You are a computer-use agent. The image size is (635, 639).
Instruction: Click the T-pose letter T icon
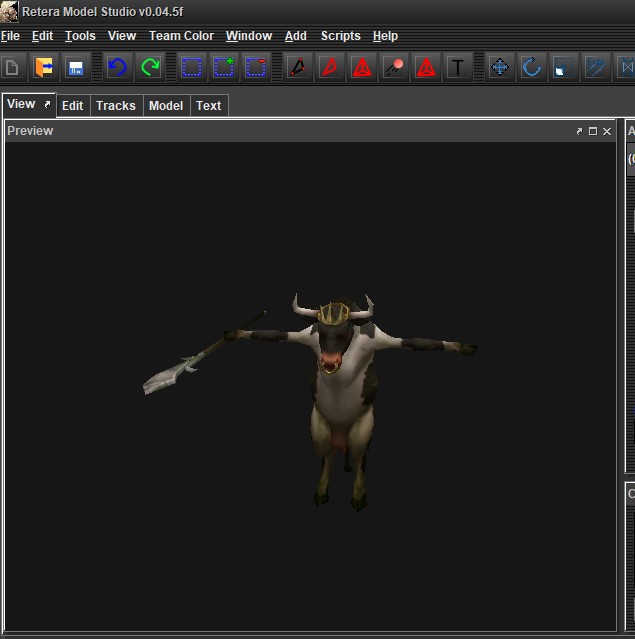[x=458, y=67]
